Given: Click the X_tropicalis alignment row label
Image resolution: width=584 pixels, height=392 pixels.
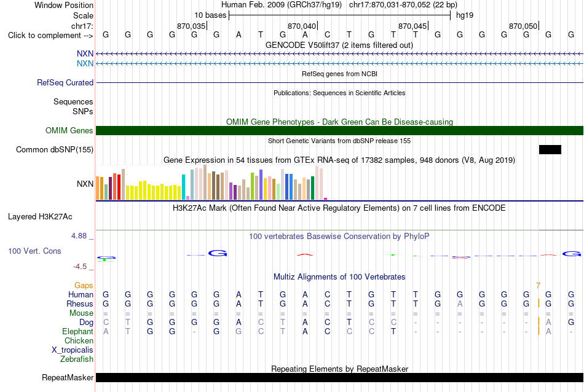Looking at the screenshot, I should click(73, 350).
